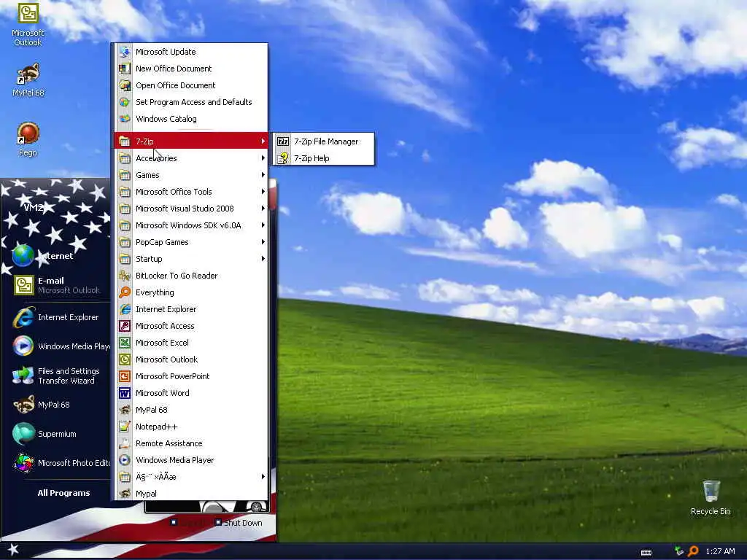This screenshot has width=747, height=560.
Task: Click the Shut Down button
Action: (x=238, y=522)
